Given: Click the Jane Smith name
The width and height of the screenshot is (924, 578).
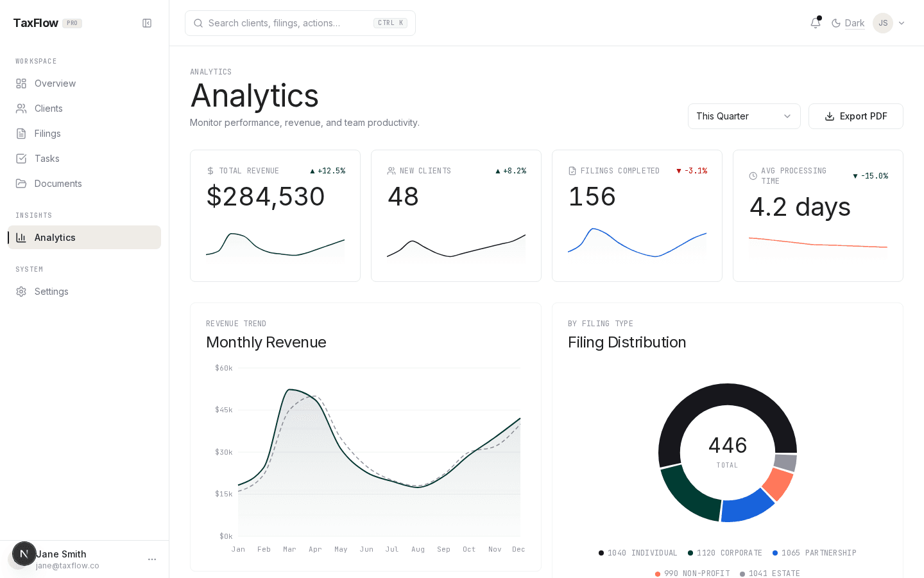Looking at the screenshot, I should [61, 554].
